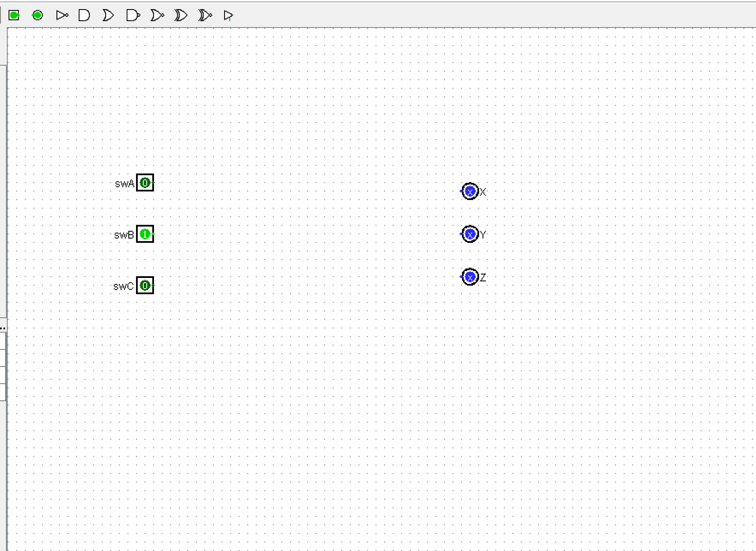Click the Z label beside output pin
Viewport: 756px width, 551px height.
(x=483, y=277)
